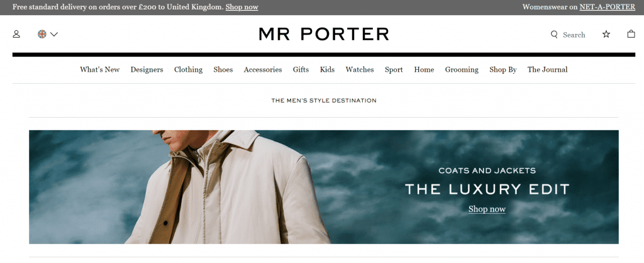Follow the NET-A-PORTER link
The height and width of the screenshot is (263, 644).
(608, 7)
